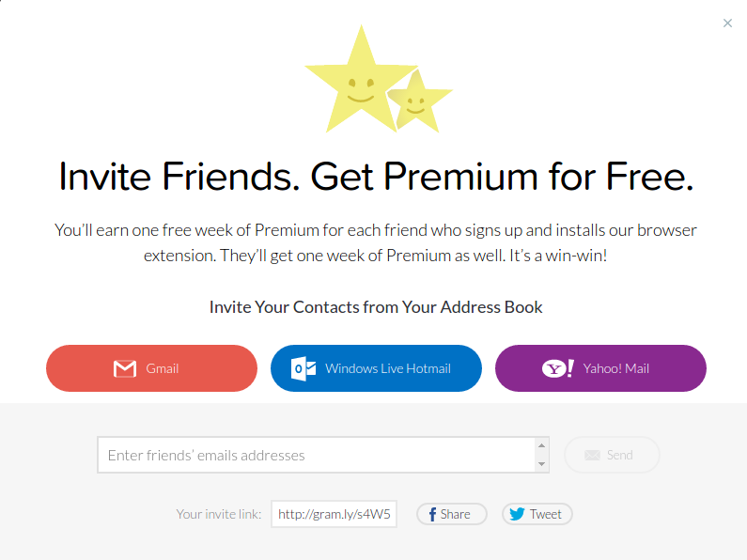The height and width of the screenshot is (560, 747).
Task: Click the envelope icon beside Send
Action: tap(592, 456)
